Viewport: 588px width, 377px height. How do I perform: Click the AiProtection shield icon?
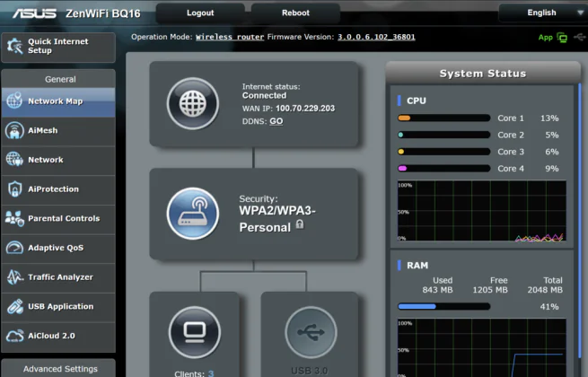14,188
